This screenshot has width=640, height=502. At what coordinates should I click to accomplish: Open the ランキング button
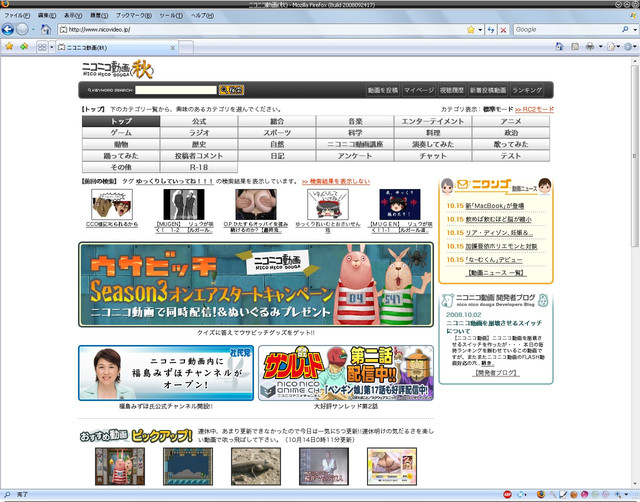(x=527, y=90)
